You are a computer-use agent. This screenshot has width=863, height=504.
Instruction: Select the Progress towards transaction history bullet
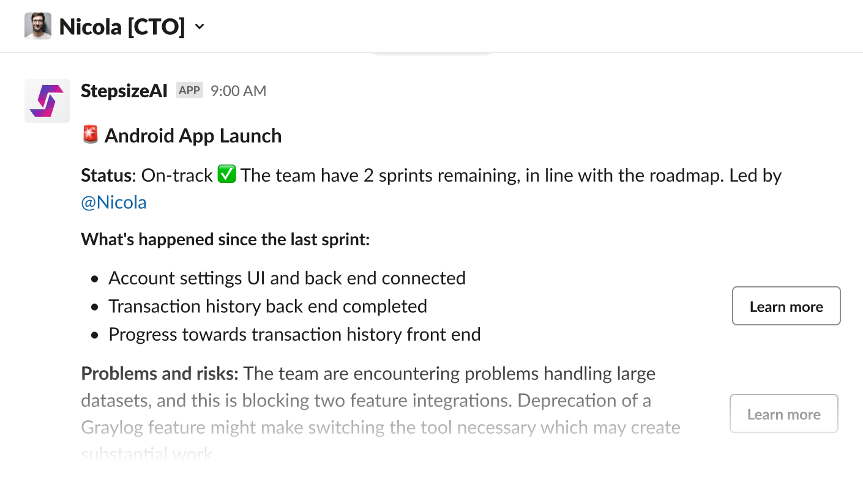pos(294,335)
